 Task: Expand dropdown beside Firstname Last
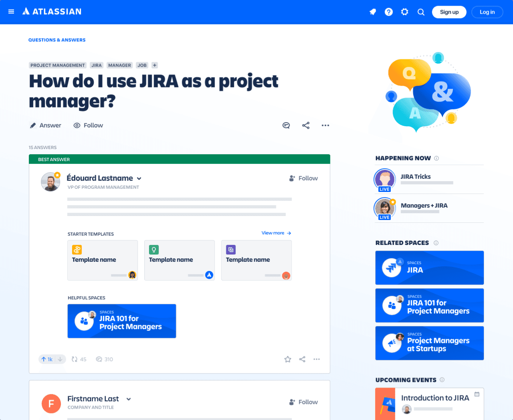[x=129, y=399]
